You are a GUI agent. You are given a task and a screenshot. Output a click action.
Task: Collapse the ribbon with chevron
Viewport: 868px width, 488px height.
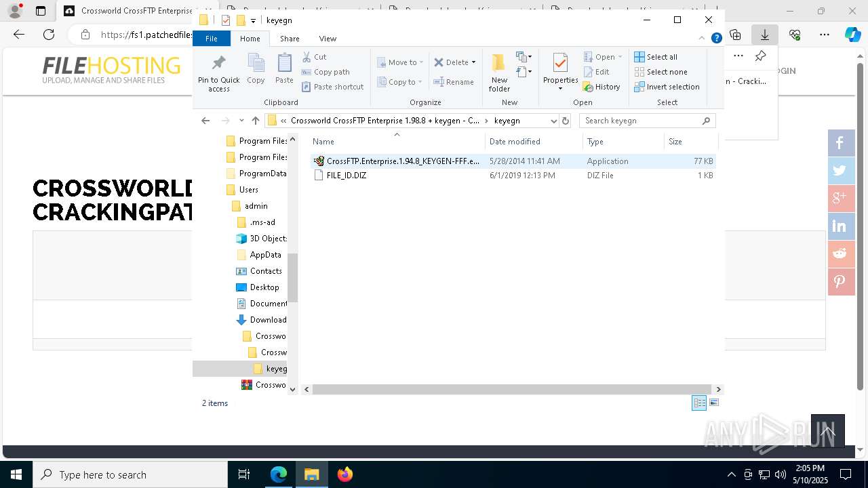click(x=701, y=39)
